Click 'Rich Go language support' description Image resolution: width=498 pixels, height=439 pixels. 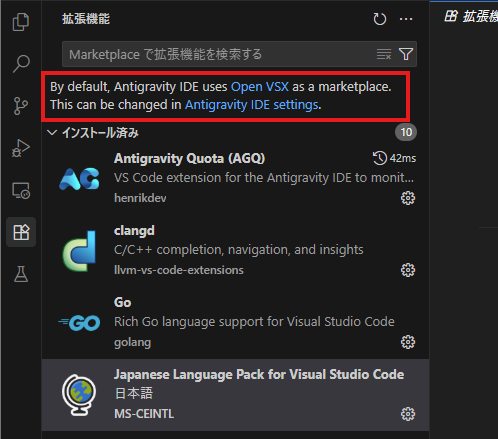tap(254, 322)
